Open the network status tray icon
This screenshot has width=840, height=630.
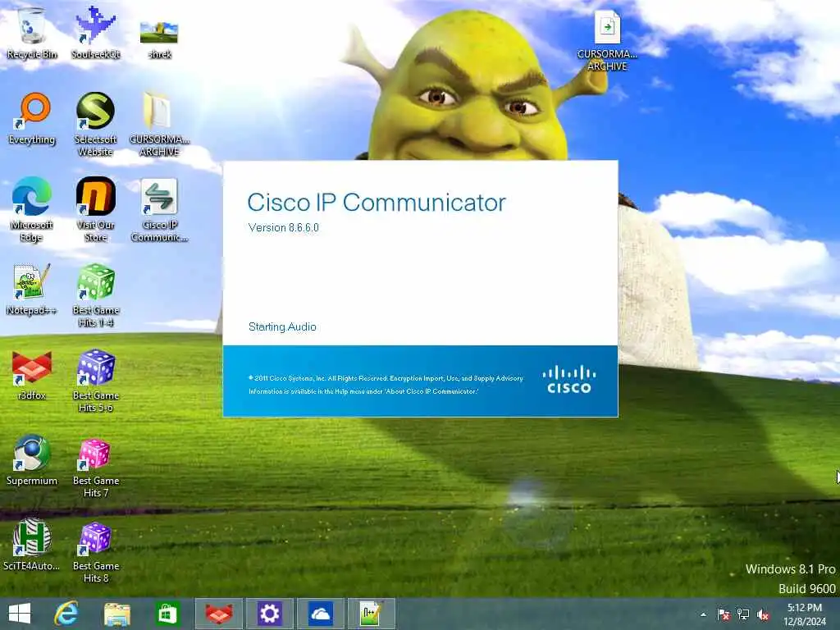(743, 614)
